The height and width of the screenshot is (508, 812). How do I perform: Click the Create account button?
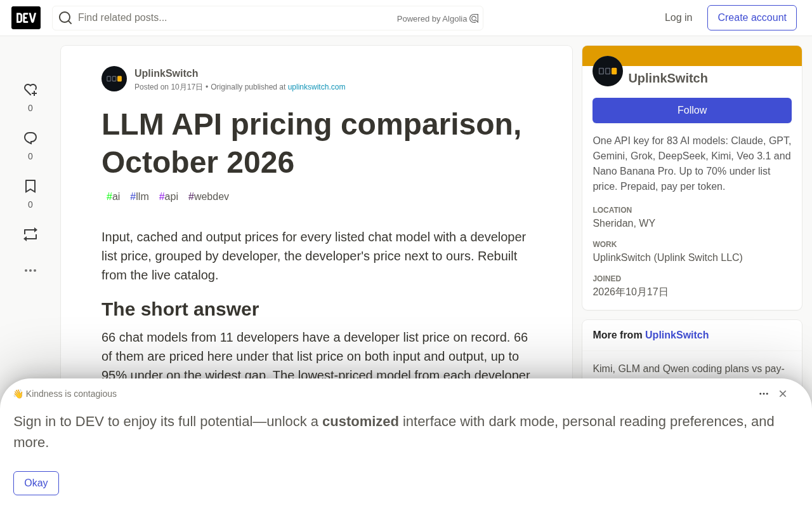(x=752, y=18)
